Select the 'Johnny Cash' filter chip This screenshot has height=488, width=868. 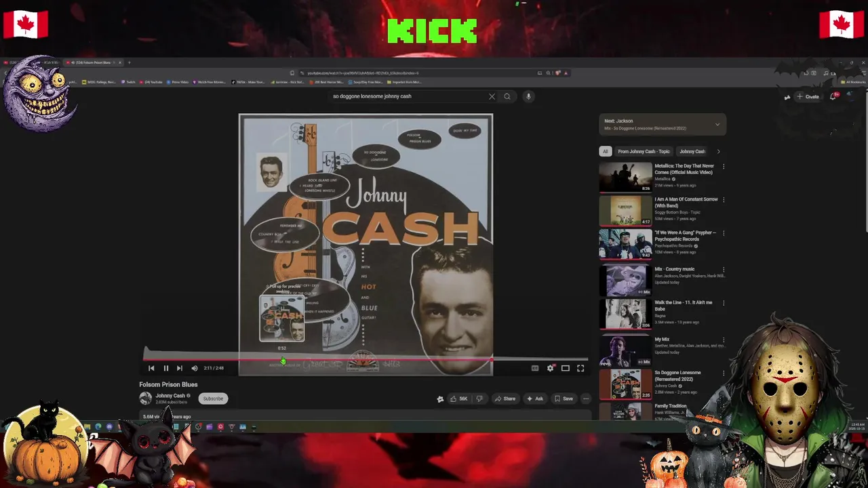[692, 151]
